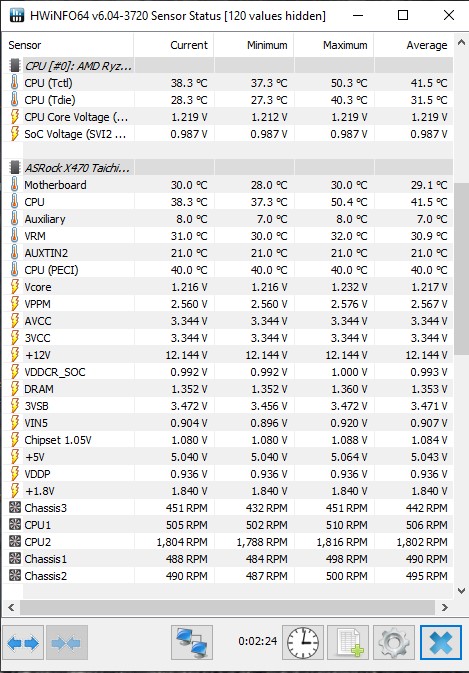Image resolution: width=469 pixels, height=673 pixels.
Task: Select the VDDCR_SOC row label
Action: pos(54,372)
